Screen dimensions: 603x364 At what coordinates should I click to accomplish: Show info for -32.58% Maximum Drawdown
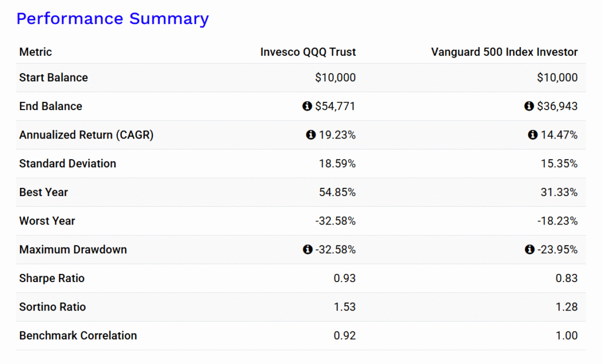pyautogui.click(x=307, y=249)
